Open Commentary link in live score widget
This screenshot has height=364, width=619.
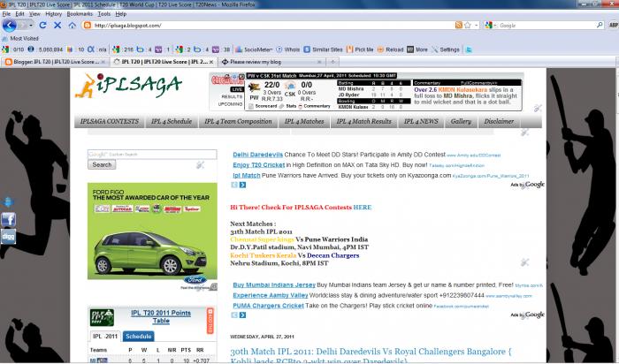(314, 106)
